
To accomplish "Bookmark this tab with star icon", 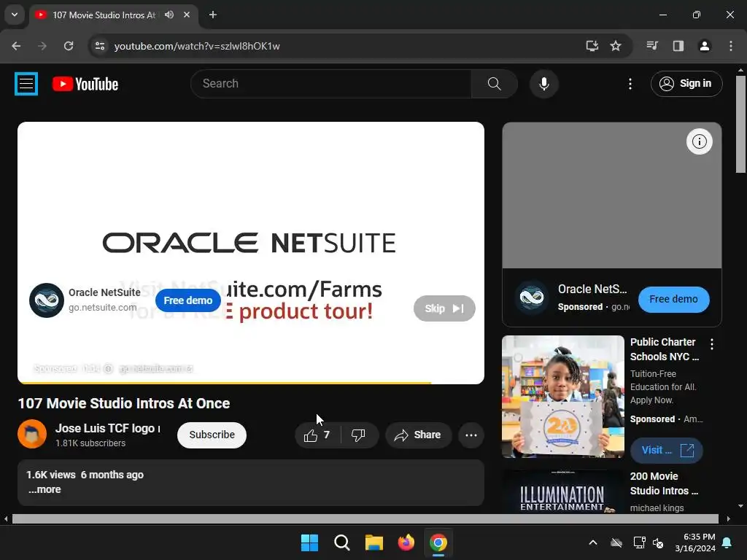I will (x=616, y=46).
